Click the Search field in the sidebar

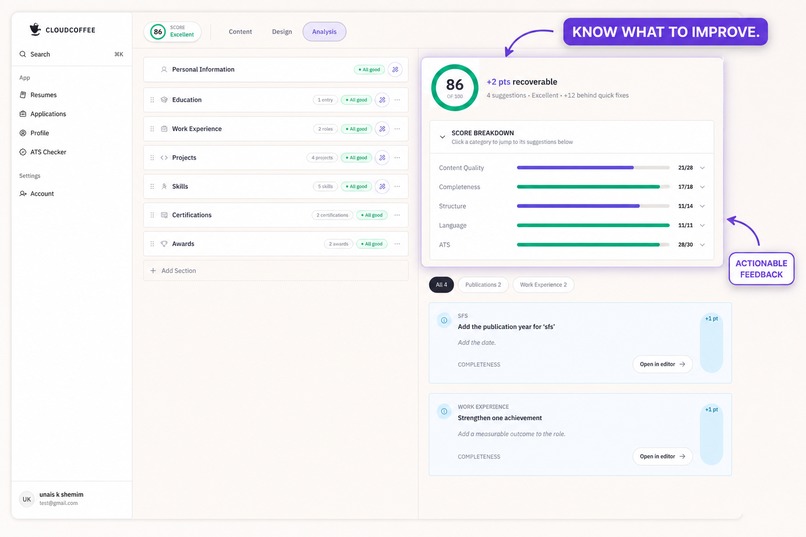(71, 54)
